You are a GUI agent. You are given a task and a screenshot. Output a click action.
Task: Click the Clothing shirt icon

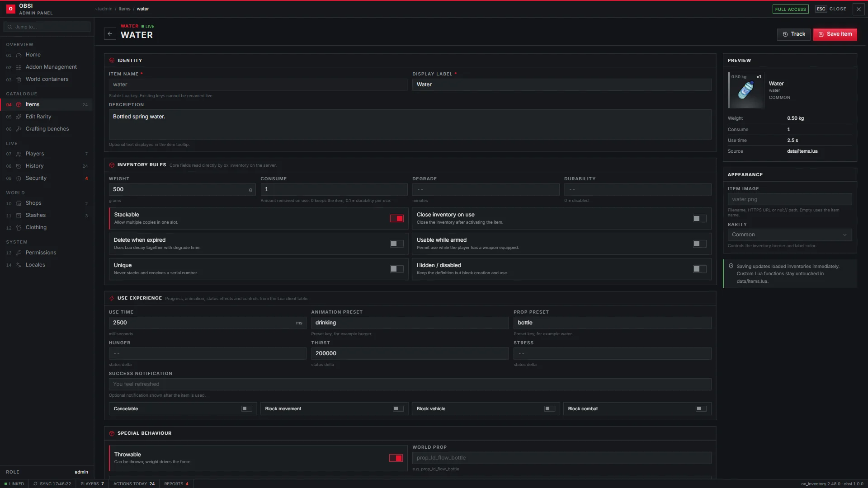pos(19,228)
